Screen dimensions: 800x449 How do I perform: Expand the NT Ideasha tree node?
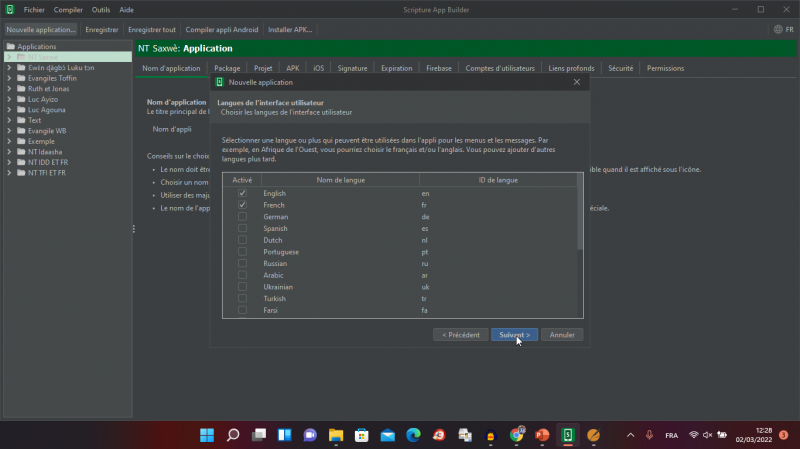(9, 152)
